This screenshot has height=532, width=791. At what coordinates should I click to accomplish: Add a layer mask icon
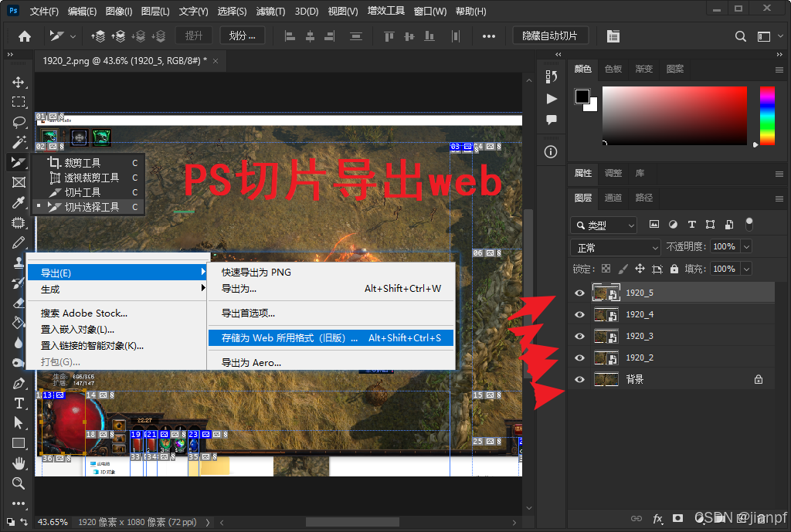pyautogui.click(x=678, y=518)
